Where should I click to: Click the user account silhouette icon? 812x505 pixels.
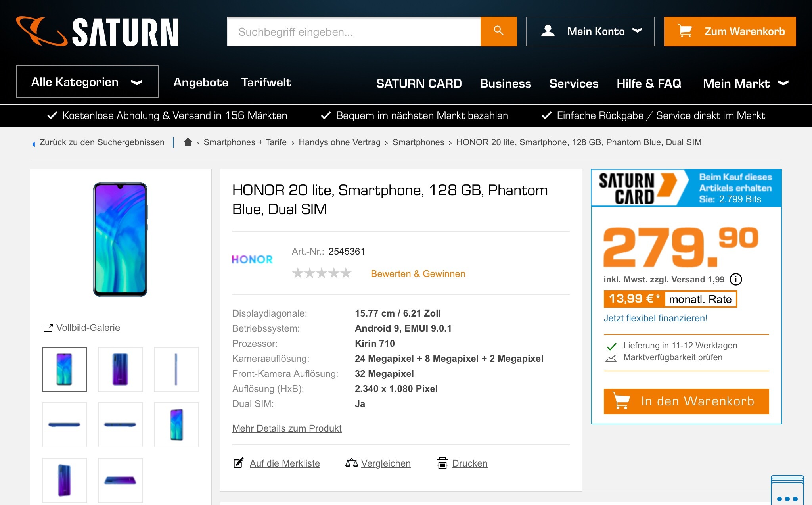(x=548, y=31)
